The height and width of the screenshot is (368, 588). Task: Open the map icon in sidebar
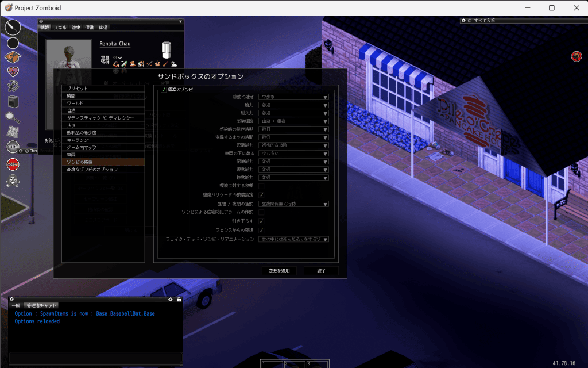tap(13, 132)
